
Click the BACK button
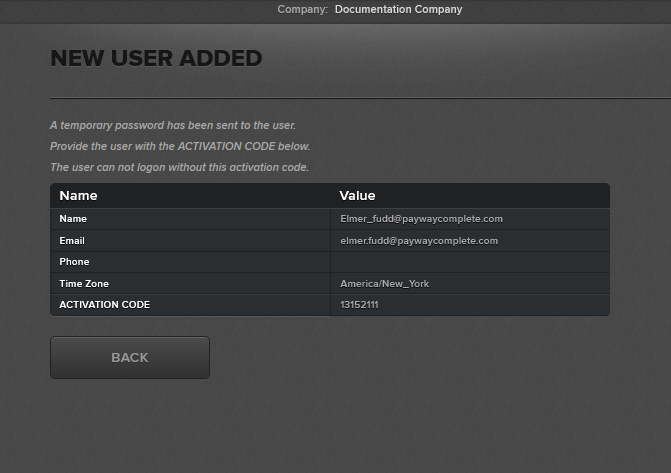tap(130, 357)
